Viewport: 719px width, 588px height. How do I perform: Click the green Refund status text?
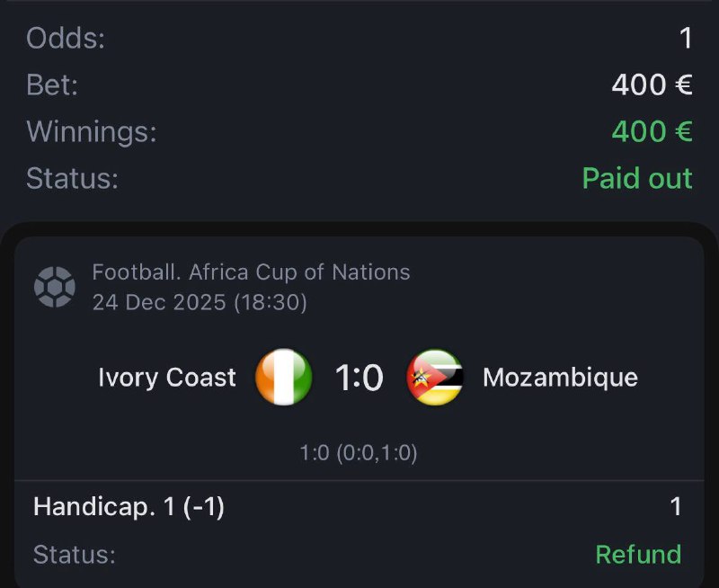click(638, 554)
